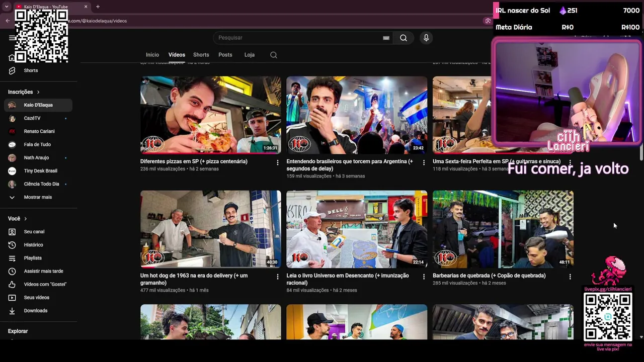This screenshot has height=362, width=644.
Task: Expand Mostrar mais subscriptions list
Action: (x=38, y=197)
